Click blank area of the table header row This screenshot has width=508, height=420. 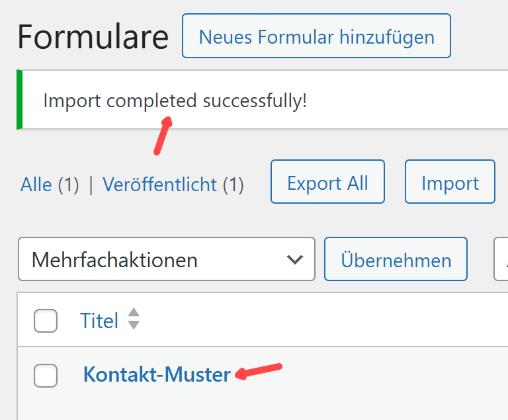(317, 321)
